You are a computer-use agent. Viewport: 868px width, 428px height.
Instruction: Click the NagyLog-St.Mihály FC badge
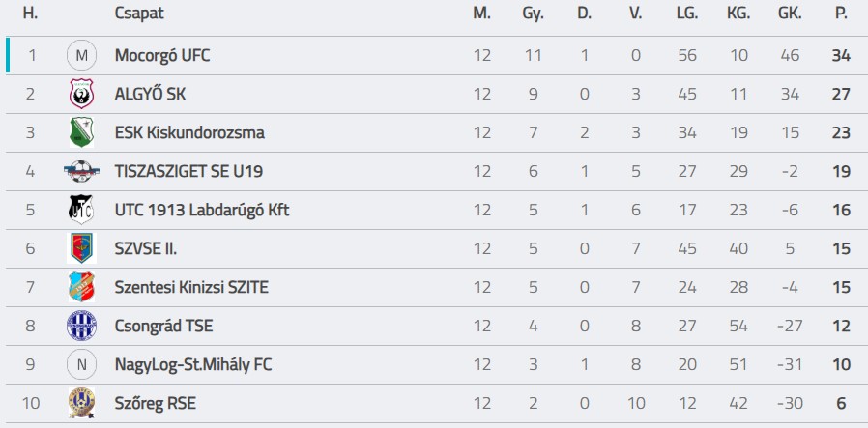pyautogui.click(x=81, y=364)
